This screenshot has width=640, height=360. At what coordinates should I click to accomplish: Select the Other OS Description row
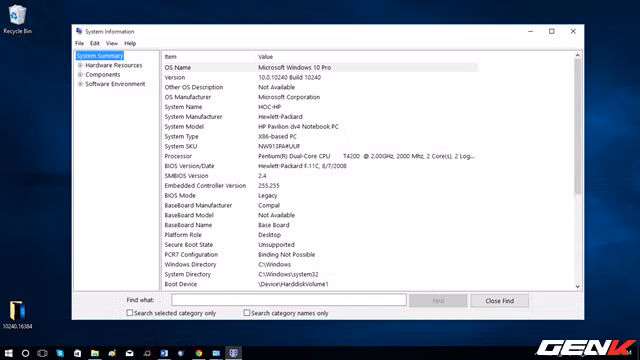320,87
